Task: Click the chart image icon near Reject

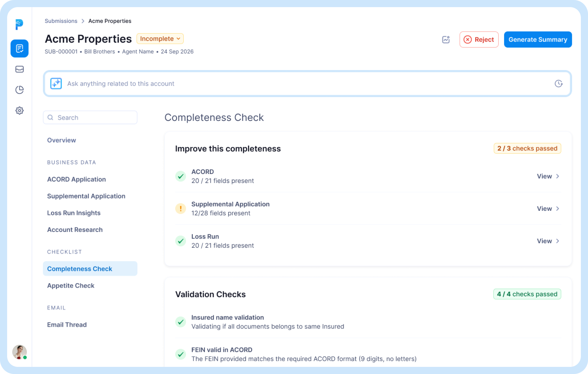Action: [446, 40]
